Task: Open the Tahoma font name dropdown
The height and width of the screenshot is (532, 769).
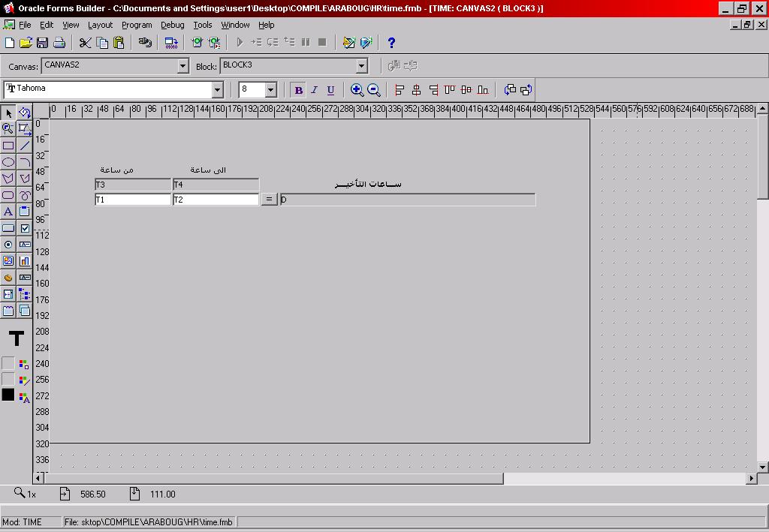Action: (217, 90)
